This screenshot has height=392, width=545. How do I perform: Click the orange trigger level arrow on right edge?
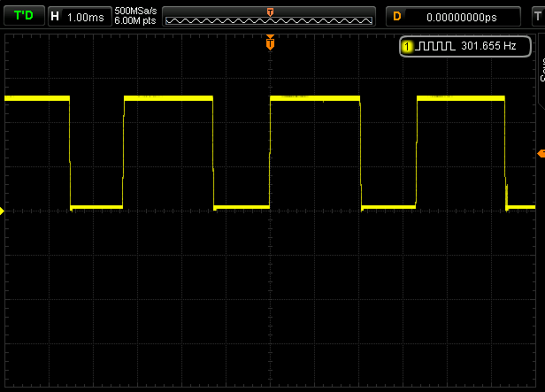[x=541, y=154]
